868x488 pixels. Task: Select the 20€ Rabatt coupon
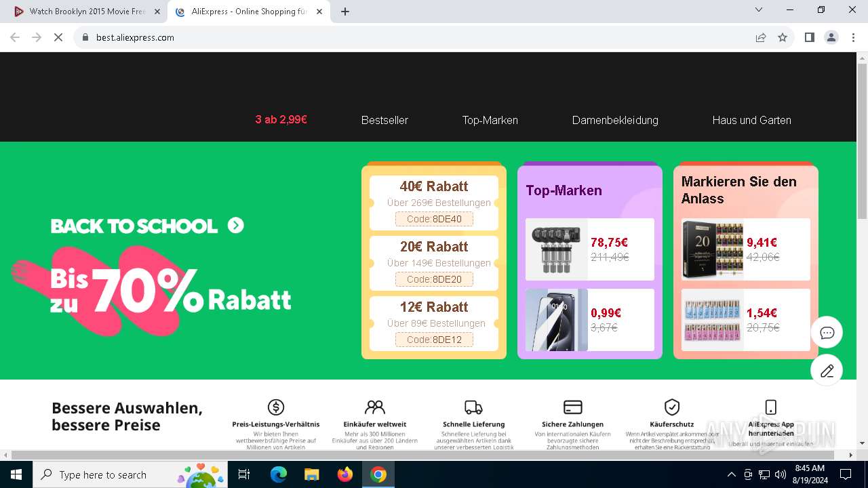pyautogui.click(x=434, y=263)
